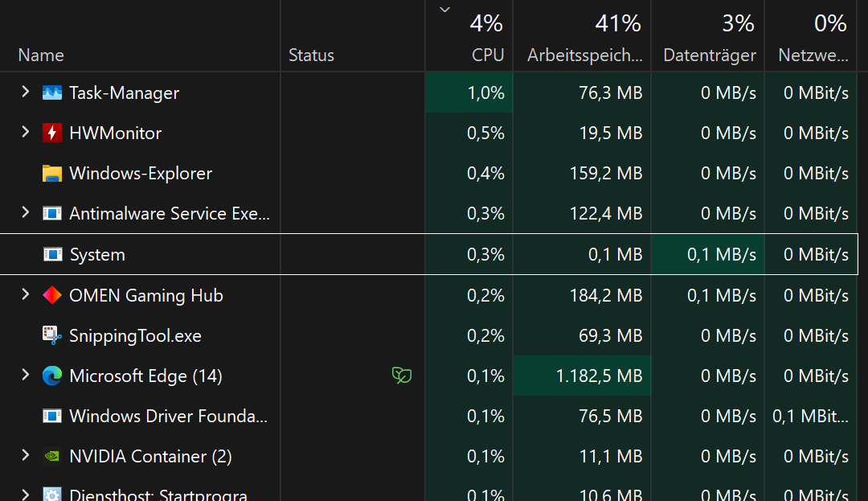Click the OMEN Gaming Hub diamond icon
Screen dimensions: 868x501
tap(52, 295)
